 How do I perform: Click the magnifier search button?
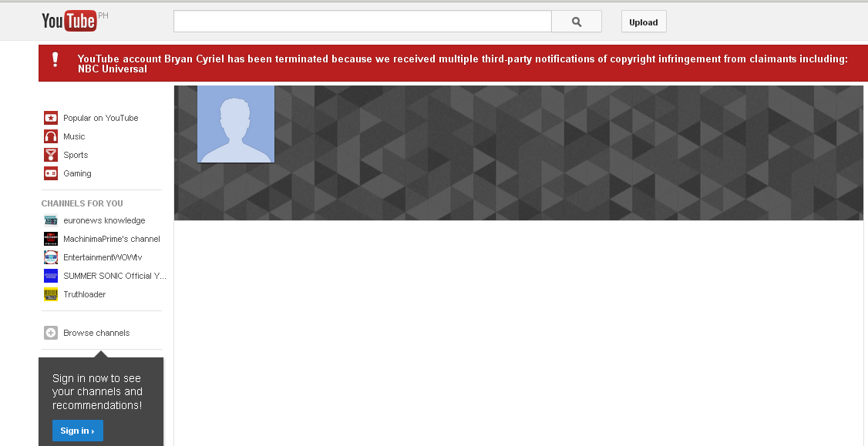(577, 22)
